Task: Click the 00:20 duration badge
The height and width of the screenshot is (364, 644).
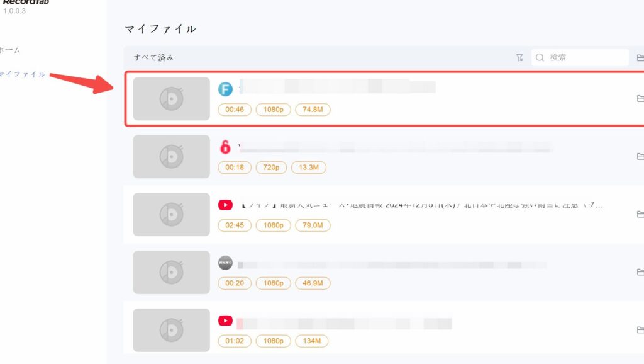Action: click(x=235, y=283)
